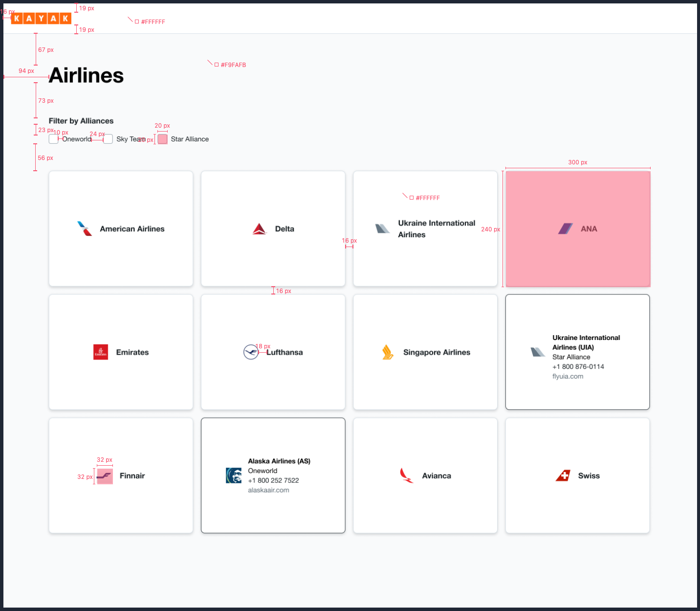Viewport: 700px width, 611px height.
Task: Click the Airlines page heading
Action: pos(87,75)
